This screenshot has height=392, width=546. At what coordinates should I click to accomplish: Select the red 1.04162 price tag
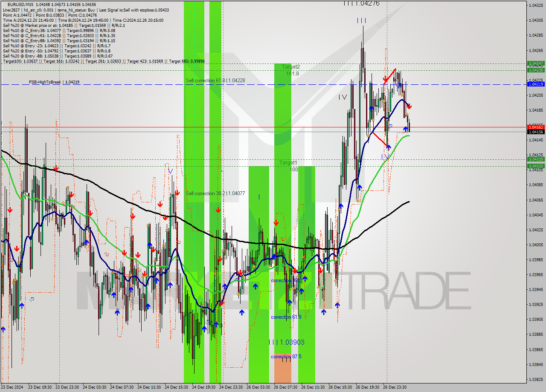pos(536,127)
